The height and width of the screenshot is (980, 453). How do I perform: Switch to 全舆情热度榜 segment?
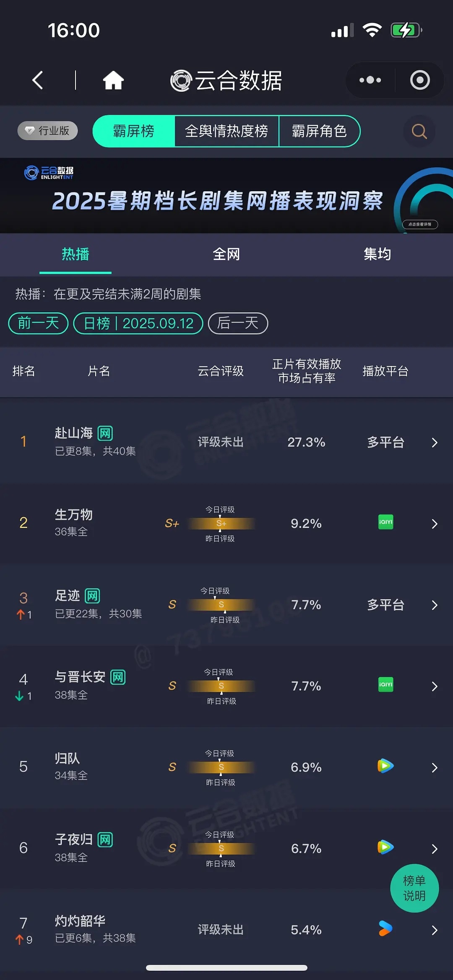coord(226,131)
